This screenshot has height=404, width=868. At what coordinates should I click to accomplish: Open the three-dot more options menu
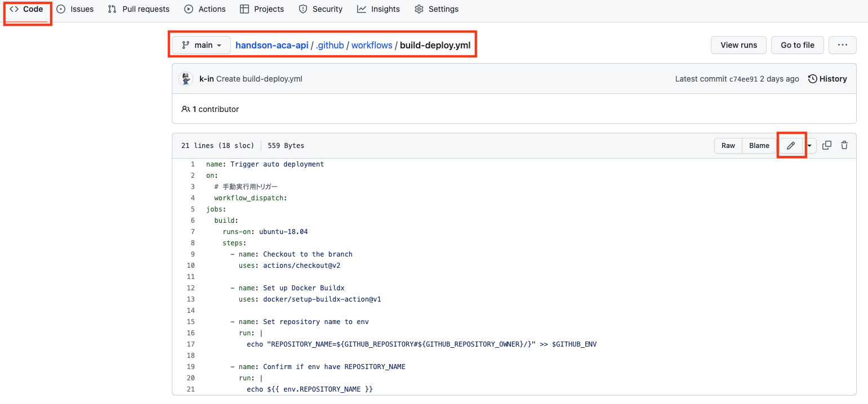point(843,45)
